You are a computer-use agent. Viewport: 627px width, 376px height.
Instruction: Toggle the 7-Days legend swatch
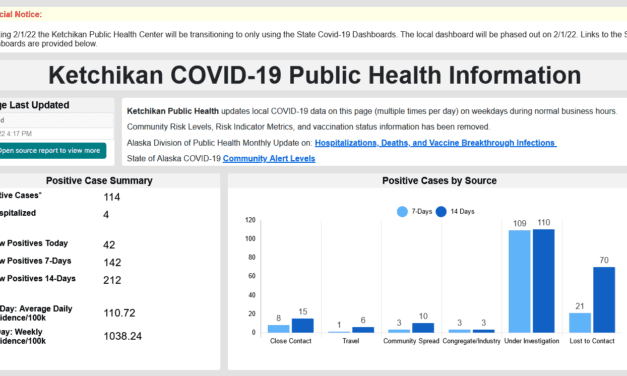pyautogui.click(x=402, y=212)
